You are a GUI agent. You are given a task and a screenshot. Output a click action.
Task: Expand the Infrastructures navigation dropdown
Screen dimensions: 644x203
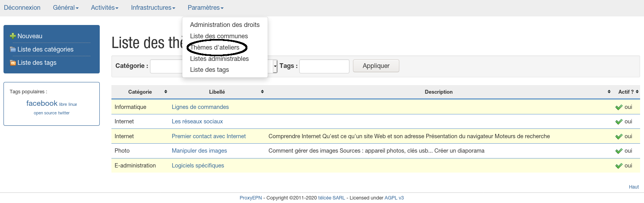153,8
